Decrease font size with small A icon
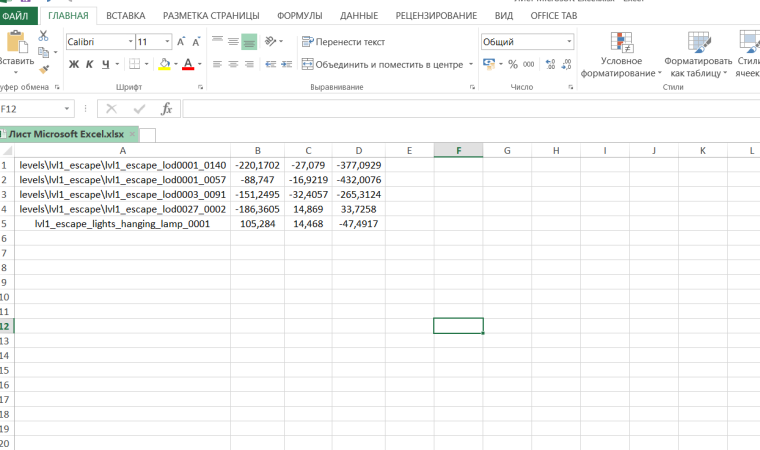The image size is (760, 450). click(196, 42)
